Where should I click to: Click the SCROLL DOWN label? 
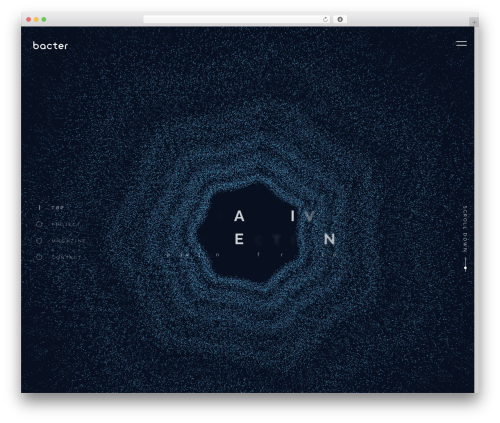(x=465, y=229)
